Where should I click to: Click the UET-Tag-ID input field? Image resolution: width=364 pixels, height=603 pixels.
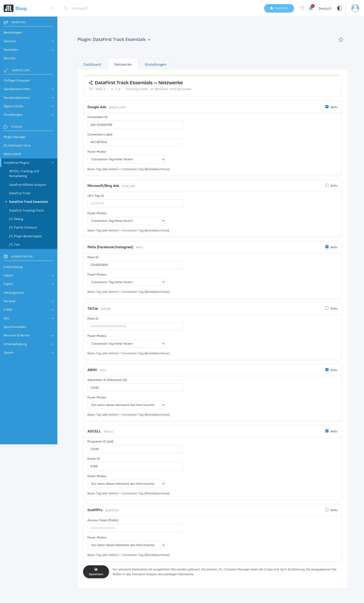pyautogui.click(x=135, y=203)
